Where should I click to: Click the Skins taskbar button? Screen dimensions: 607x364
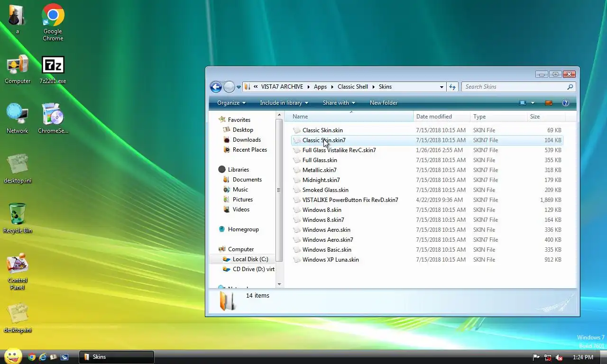click(117, 357)
